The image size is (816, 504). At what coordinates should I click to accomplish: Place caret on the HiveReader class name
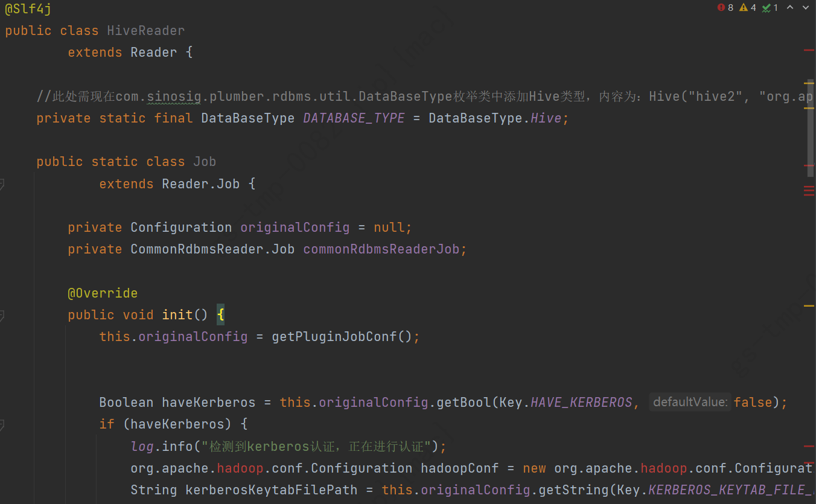point(145,30)
